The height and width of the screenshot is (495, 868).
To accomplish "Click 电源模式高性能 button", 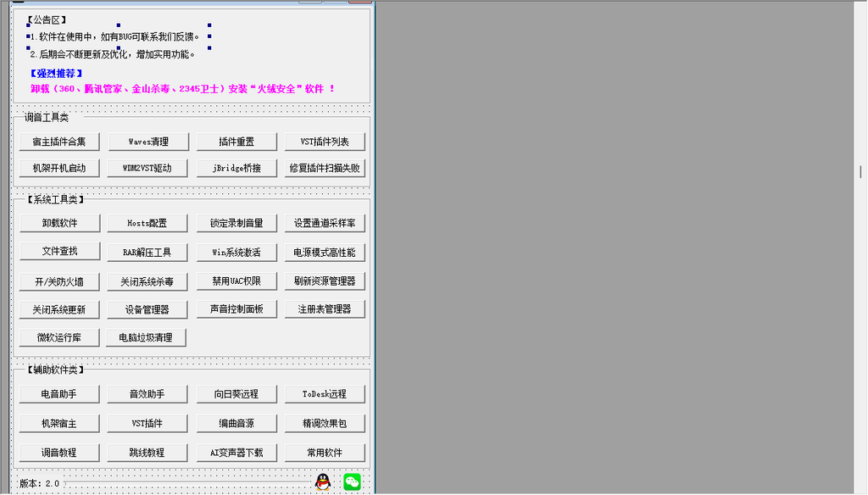I will [325, 253].
